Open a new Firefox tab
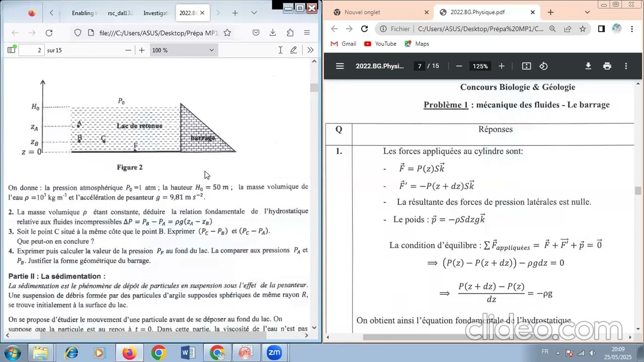The image size is (644, 362). pos(235,13)
